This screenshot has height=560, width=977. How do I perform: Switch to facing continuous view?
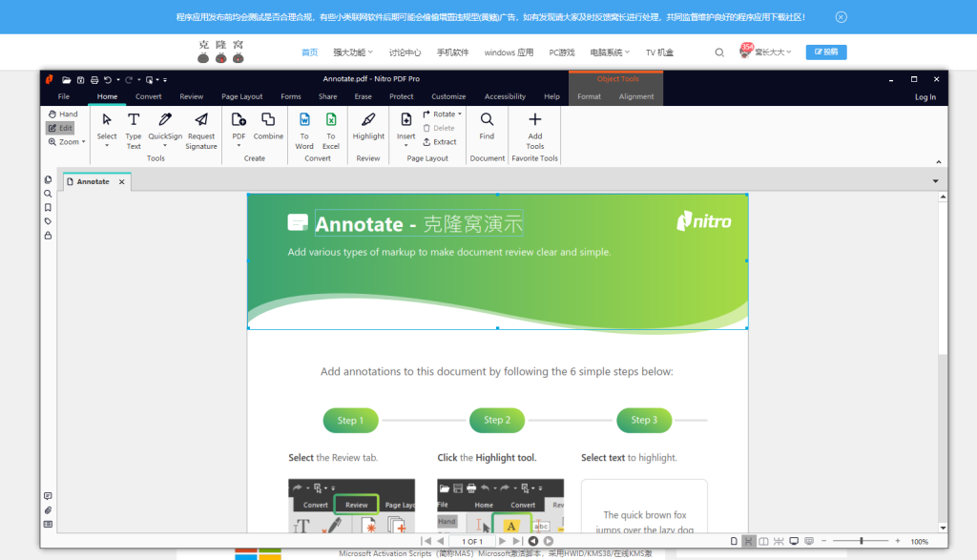click(779, 541)
